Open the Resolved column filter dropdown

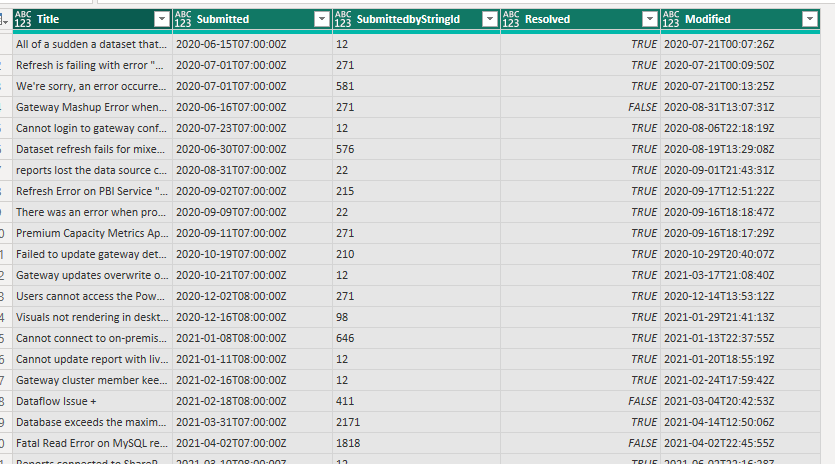[x=650, y=20]
